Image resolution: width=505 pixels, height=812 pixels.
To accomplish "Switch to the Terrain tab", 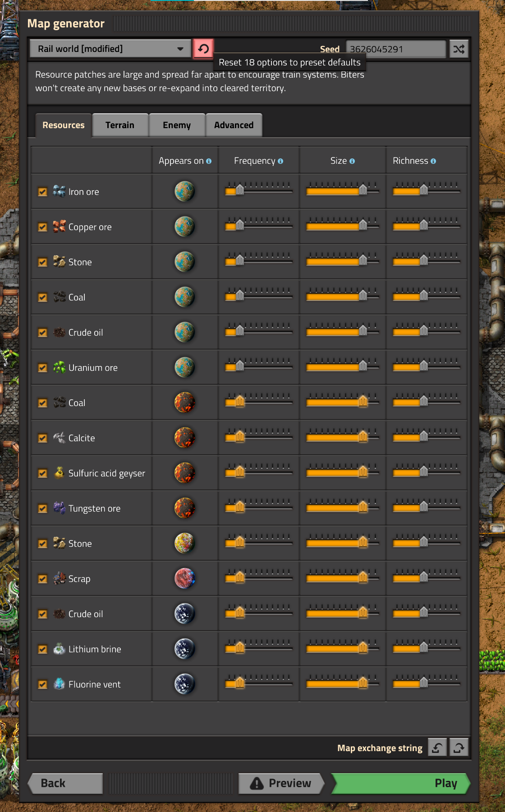I will coord(120,125).
